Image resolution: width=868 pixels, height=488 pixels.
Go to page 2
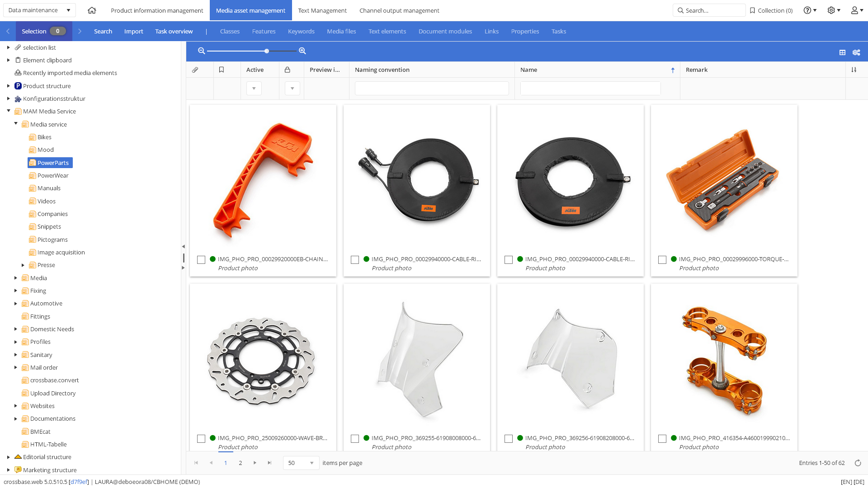tap(241, 463)
